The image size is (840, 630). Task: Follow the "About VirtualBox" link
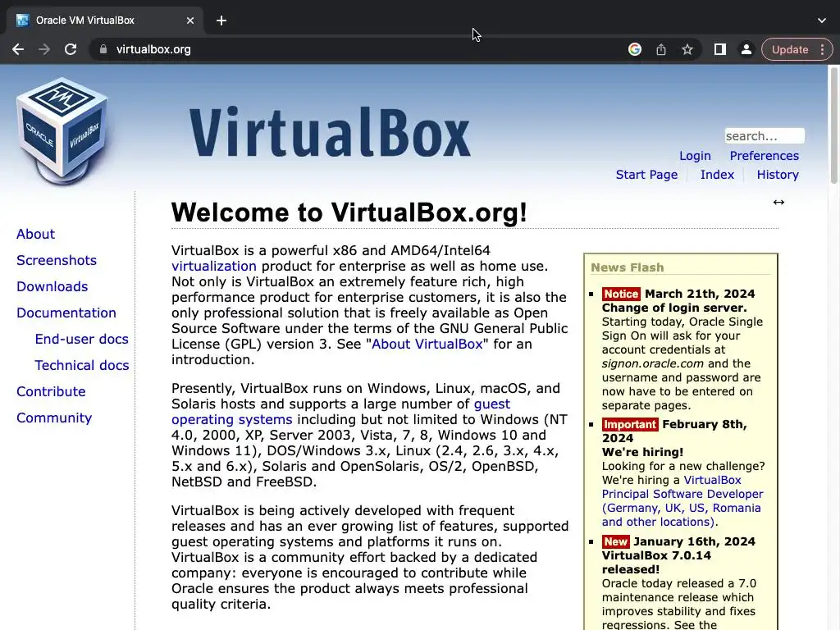click(427, 344)
